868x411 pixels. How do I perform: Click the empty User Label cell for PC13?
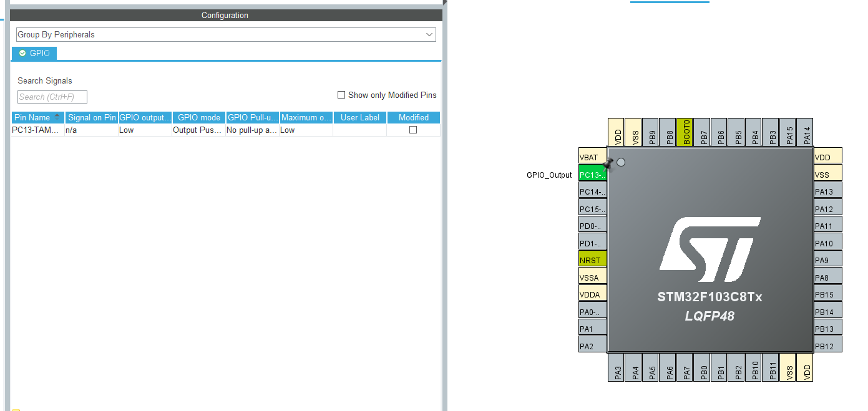coord(360,130)
